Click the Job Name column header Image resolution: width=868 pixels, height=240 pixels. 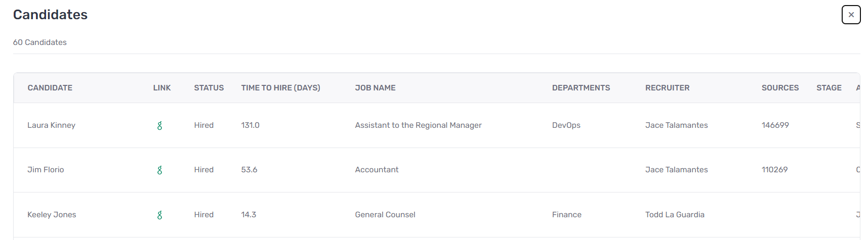click(x=375, y=88)
